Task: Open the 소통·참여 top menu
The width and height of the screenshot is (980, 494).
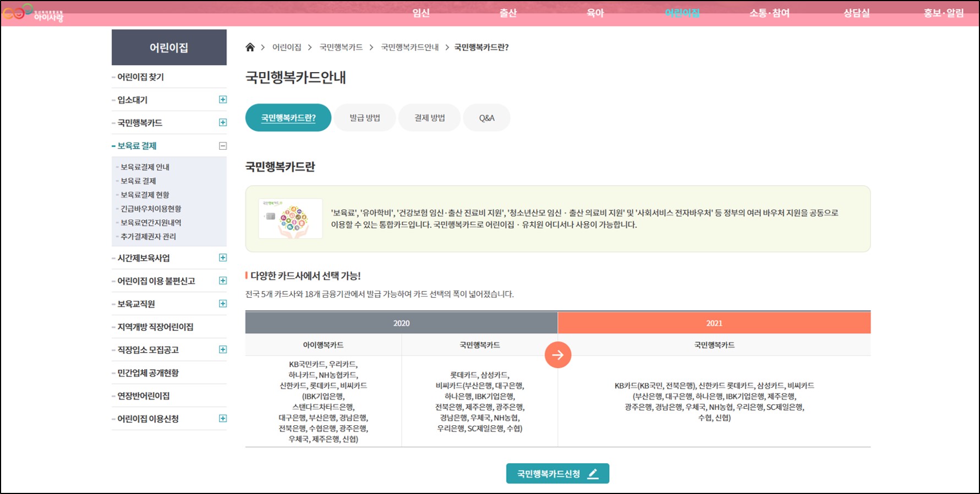Action: [769, 13]
